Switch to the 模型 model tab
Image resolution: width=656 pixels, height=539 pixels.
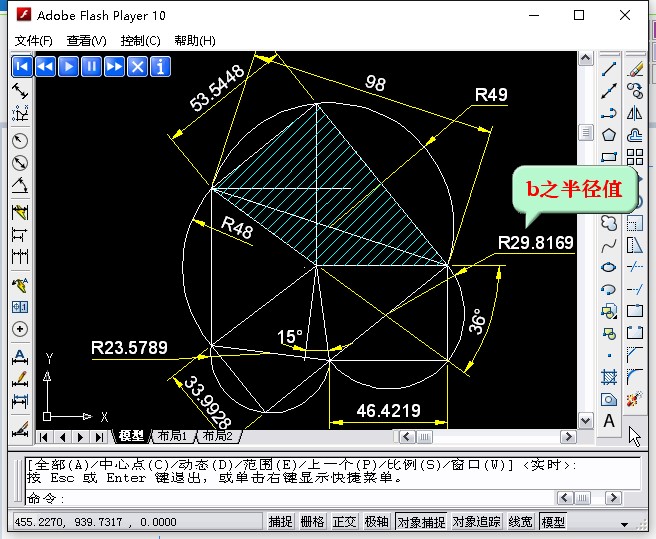(131, 436)
